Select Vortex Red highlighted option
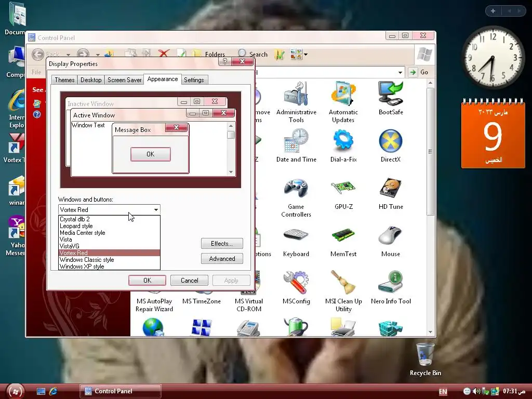 pyautogui.click(x=109, y=253)
